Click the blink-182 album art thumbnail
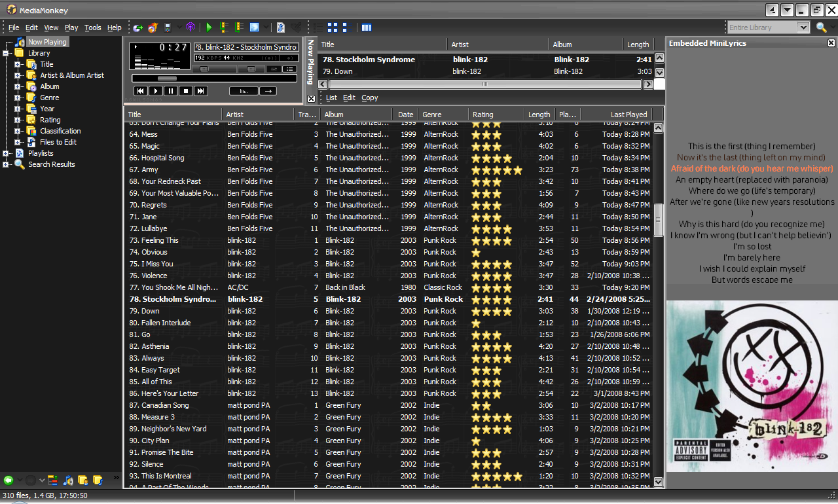The height and width of the screenshot is (504, 838). tap(752, 386)
